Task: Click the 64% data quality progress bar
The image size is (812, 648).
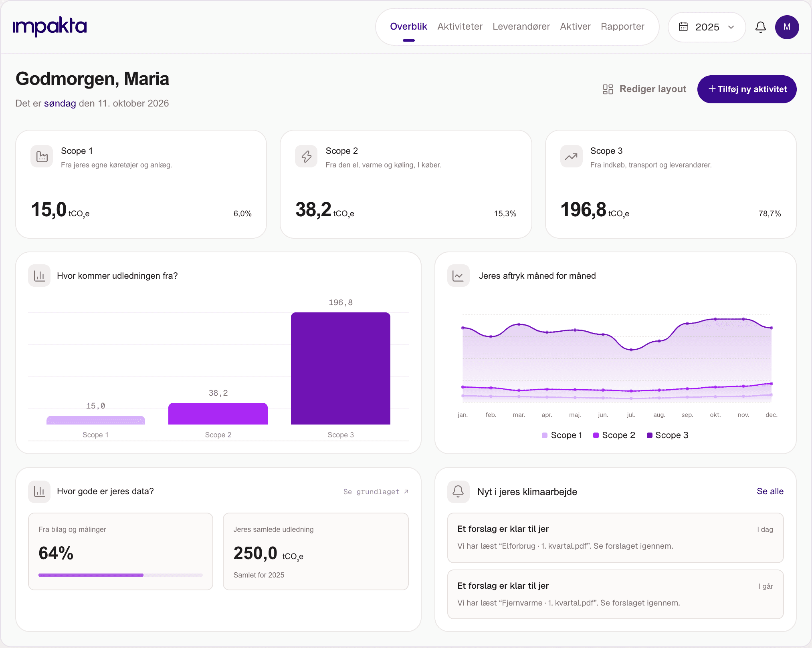Action: (x=120, y=575)
